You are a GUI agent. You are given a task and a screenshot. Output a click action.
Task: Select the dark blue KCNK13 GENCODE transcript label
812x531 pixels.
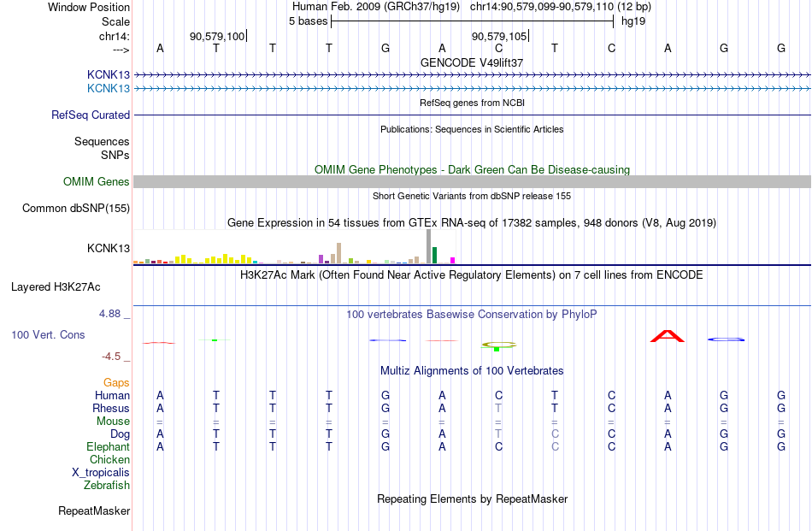[109, 75]
